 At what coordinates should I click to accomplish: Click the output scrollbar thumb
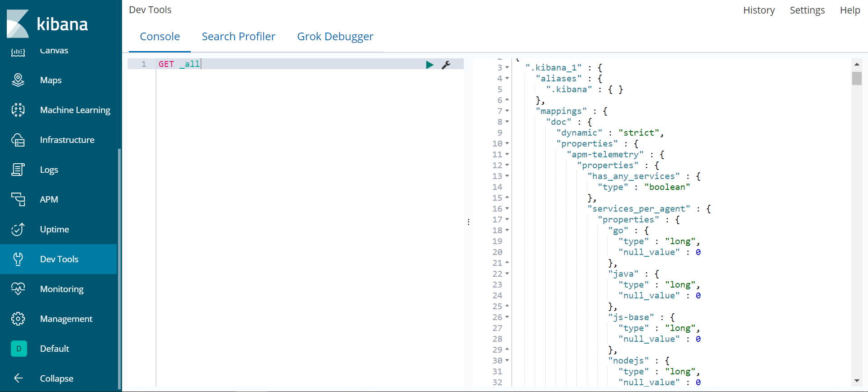tap(857, 78)
